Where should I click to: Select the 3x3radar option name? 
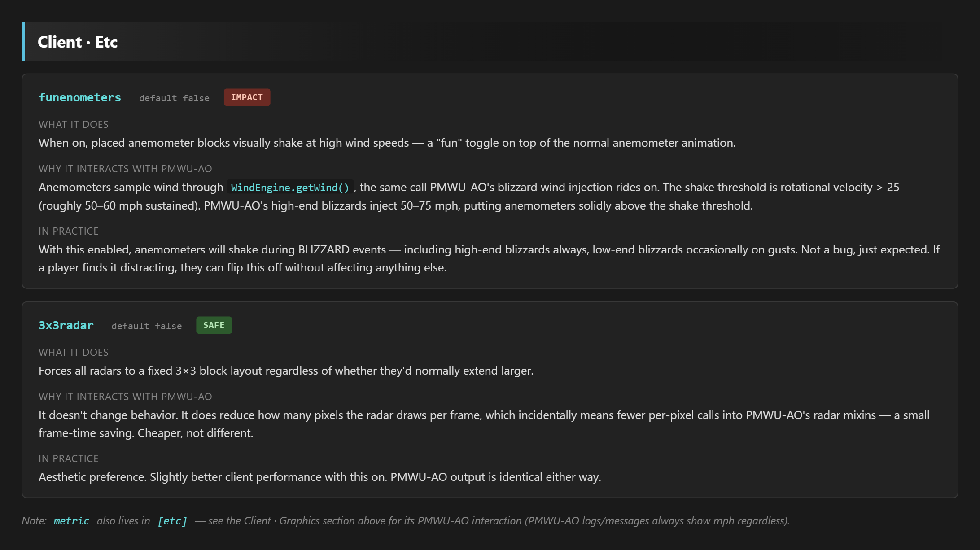(x=66, y=325)
